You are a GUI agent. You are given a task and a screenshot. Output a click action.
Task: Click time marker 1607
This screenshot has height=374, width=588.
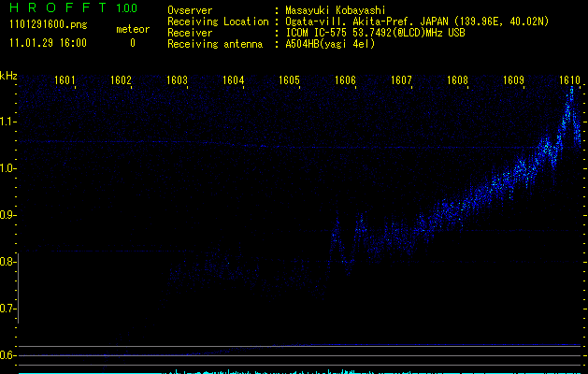401,80
